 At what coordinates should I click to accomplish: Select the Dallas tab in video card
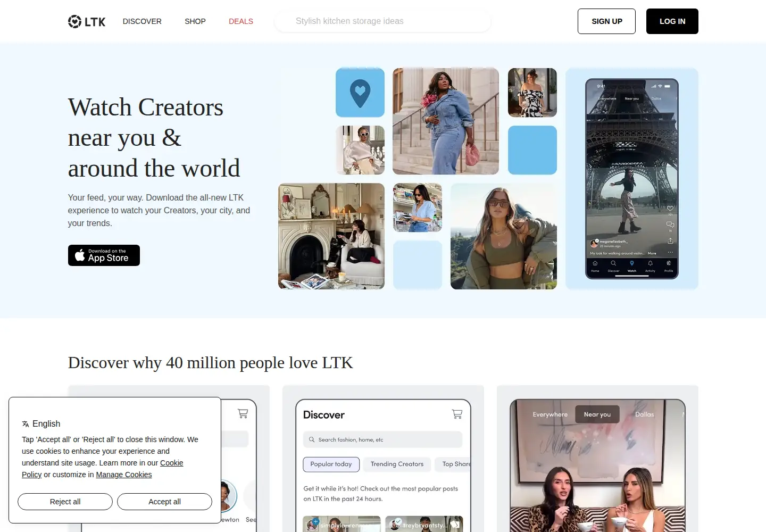[x=645, y=414]
